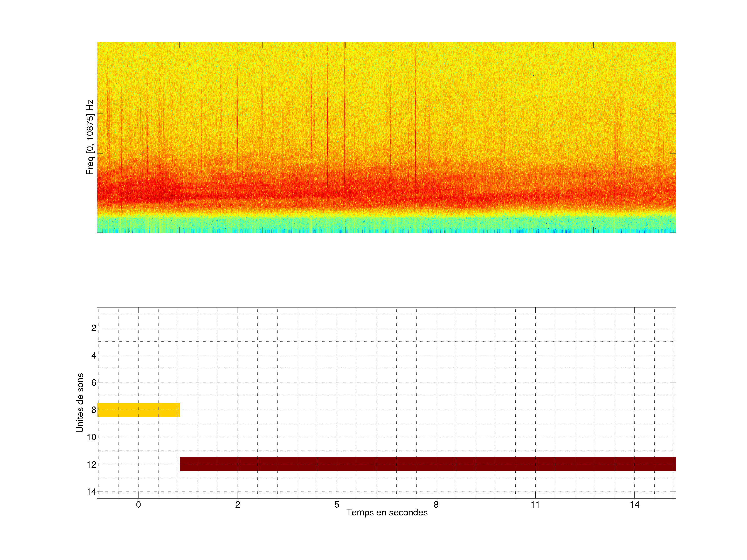
Task: Click y-axis tick label 2 on lower plot
Action: 94,328
